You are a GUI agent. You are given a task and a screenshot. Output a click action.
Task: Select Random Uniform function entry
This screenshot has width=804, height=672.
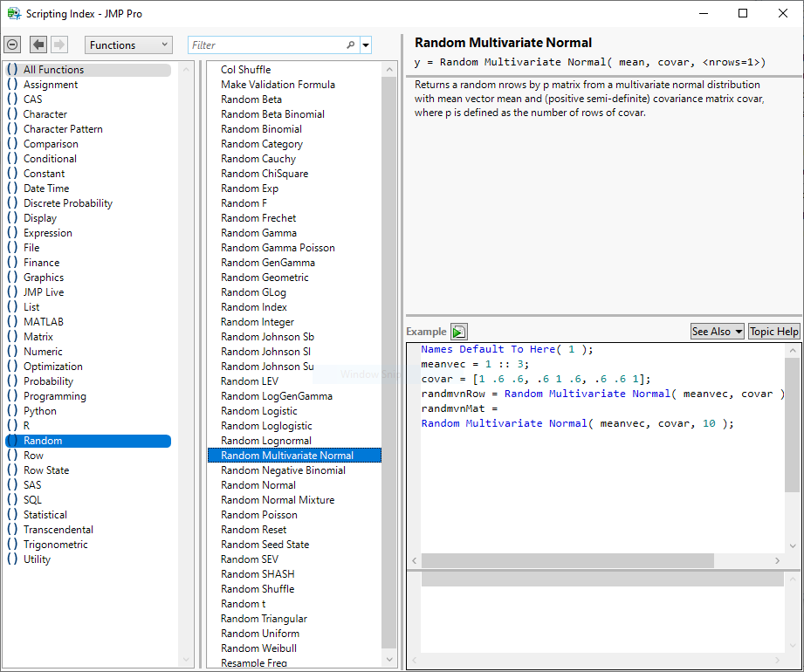[x=260, y=634]
